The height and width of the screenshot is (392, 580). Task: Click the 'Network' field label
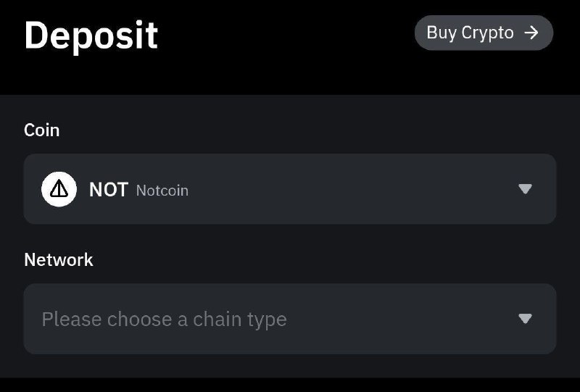click(59, 259)
